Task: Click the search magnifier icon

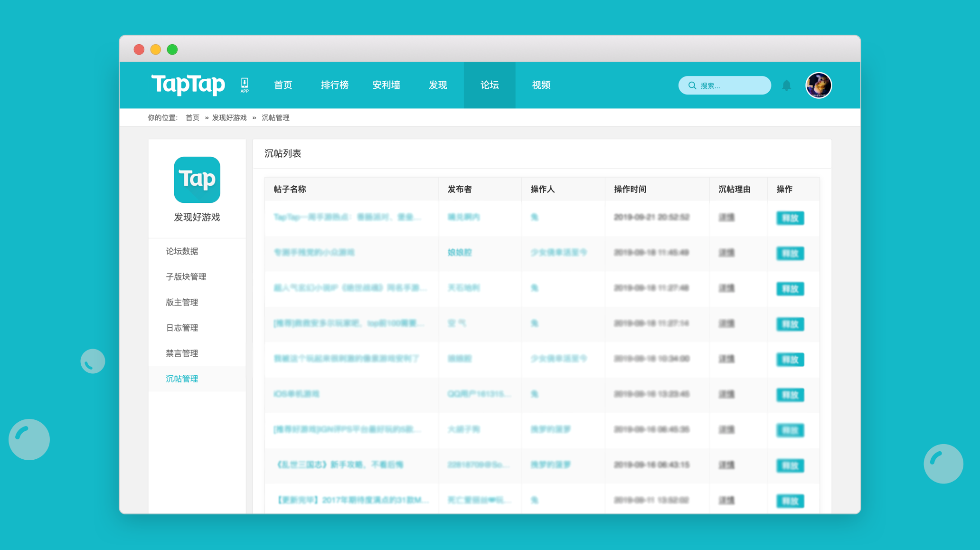Action: coord(692,85)
